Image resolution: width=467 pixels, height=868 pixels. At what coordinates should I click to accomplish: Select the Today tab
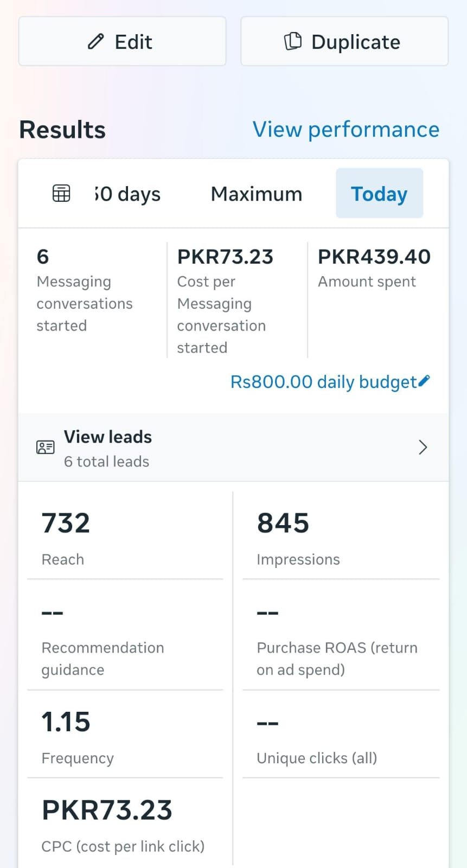click(x=379, y=194)
